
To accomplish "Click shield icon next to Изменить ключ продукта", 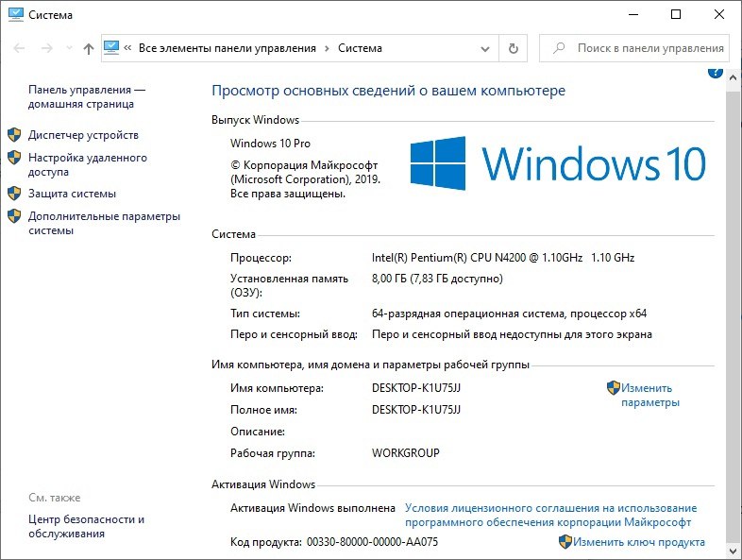I will 565,541.
